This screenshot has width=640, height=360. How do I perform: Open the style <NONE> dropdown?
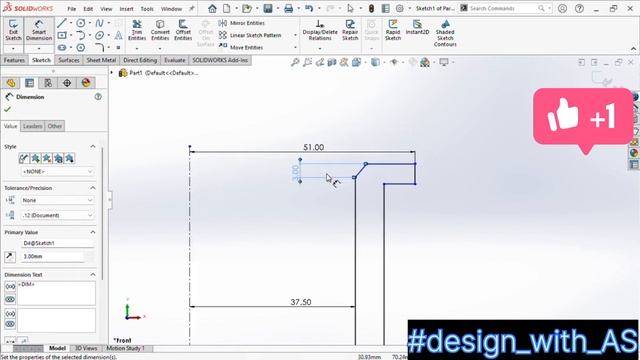tap(57, 172)
